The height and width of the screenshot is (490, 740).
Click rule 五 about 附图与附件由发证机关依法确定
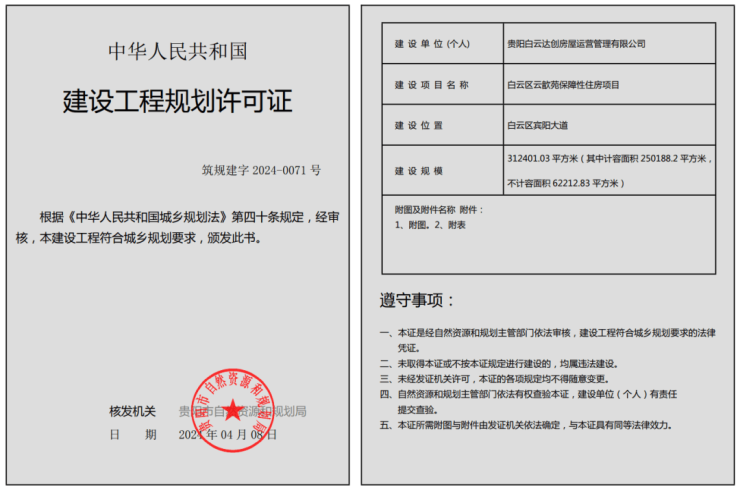(525, 425)
